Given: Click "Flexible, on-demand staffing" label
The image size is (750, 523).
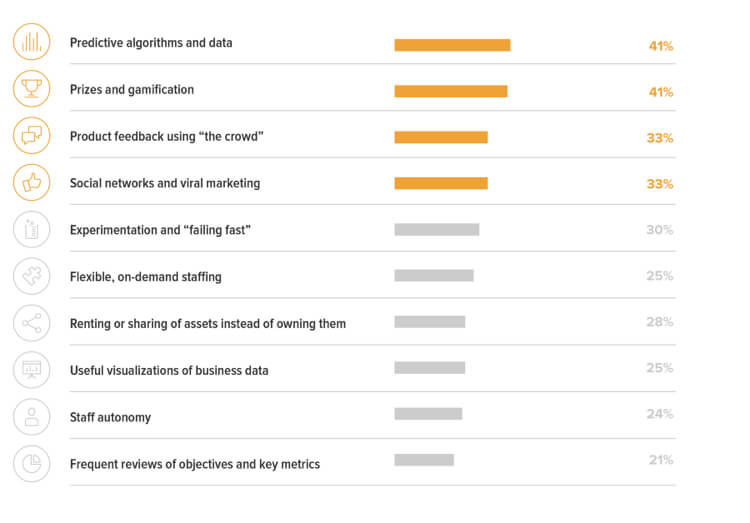Looking at the screenshot, I should [x=146, y=276].
